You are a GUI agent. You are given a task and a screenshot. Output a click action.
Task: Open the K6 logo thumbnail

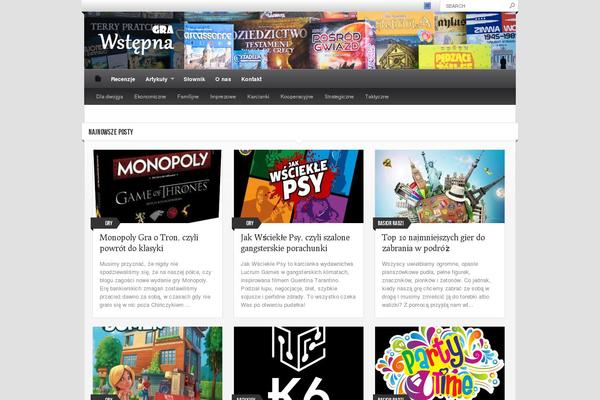pos(298,363)
